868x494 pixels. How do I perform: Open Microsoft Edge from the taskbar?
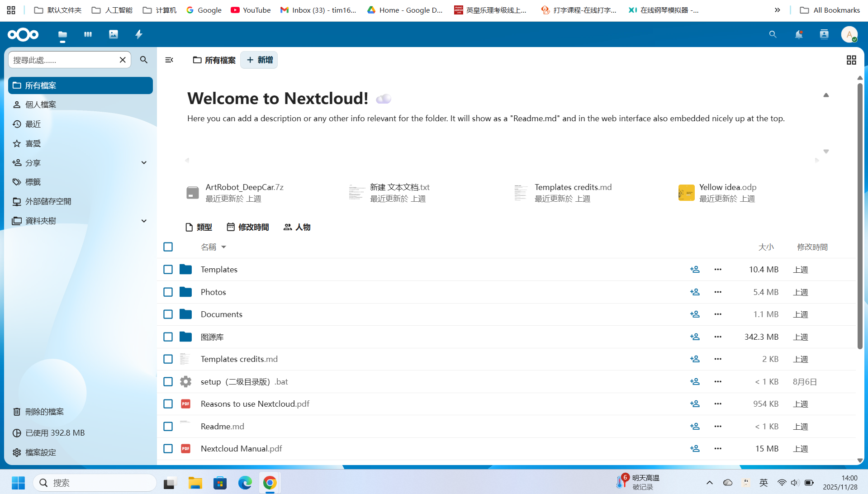point(245,483)
